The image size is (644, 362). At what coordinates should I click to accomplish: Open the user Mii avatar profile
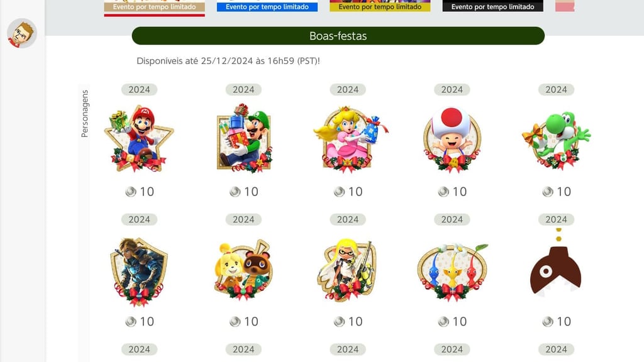[x=22, y=33]
